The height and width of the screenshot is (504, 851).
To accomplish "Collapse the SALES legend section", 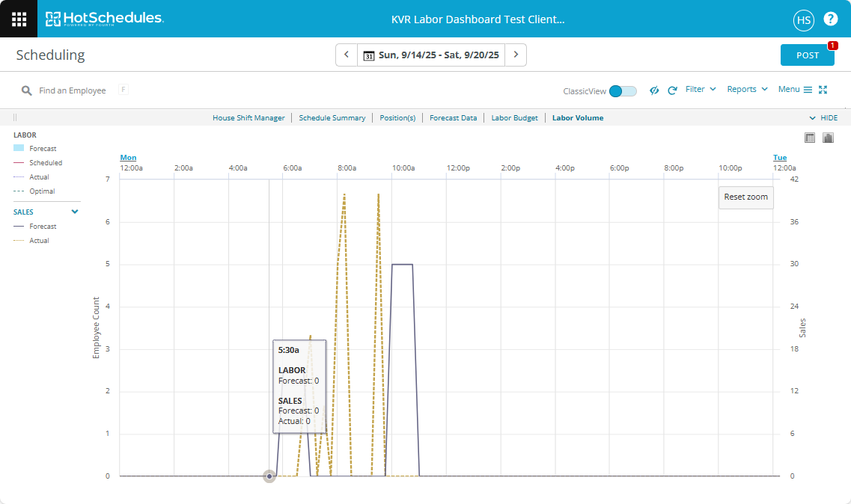I will (x=74, y=212).
